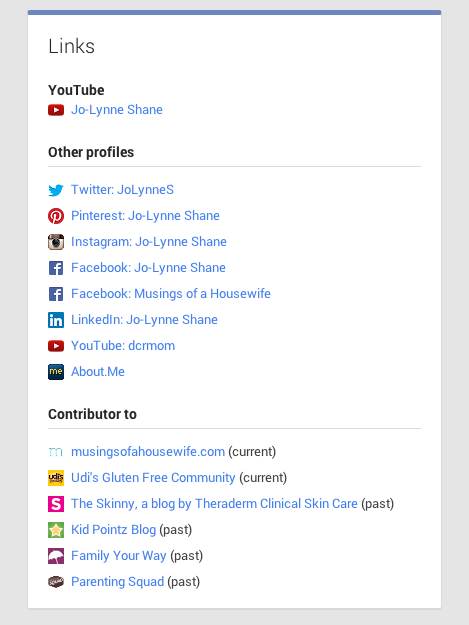Open the Kid Pointz Blog link
This screenshot has width=469, height=625.
click(114, 530)
